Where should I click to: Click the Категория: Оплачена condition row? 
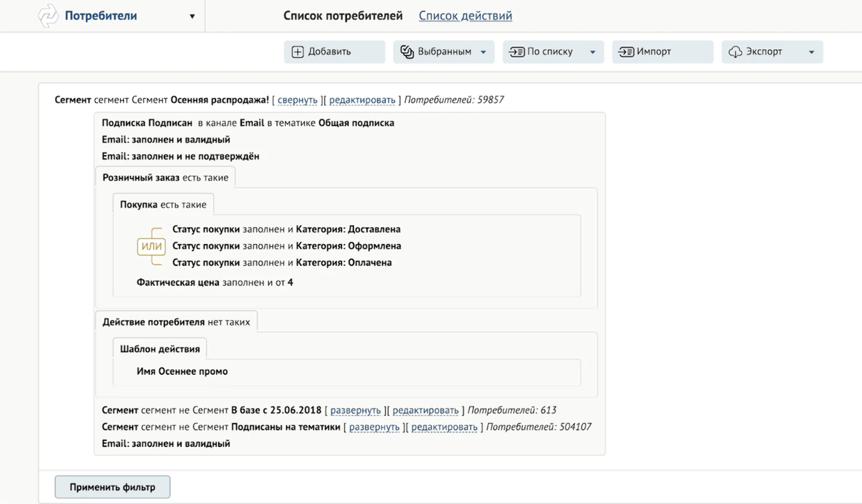[282, 263]
